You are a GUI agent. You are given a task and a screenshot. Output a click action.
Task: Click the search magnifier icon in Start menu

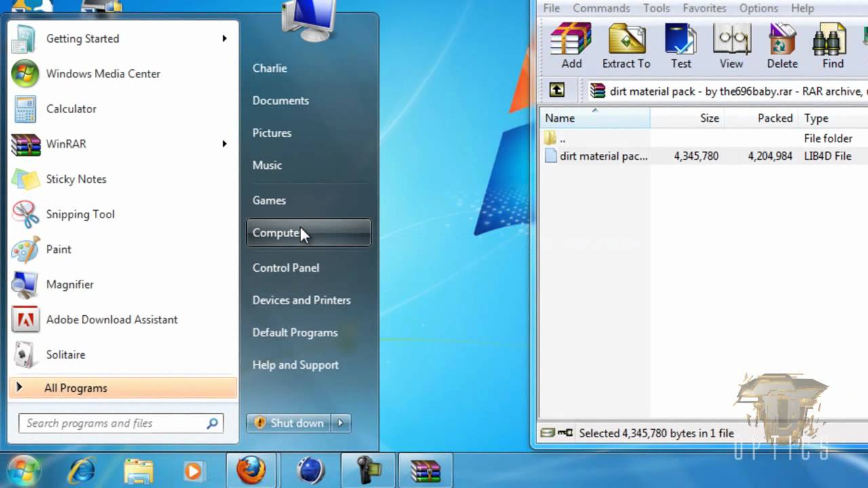(212, 424)
